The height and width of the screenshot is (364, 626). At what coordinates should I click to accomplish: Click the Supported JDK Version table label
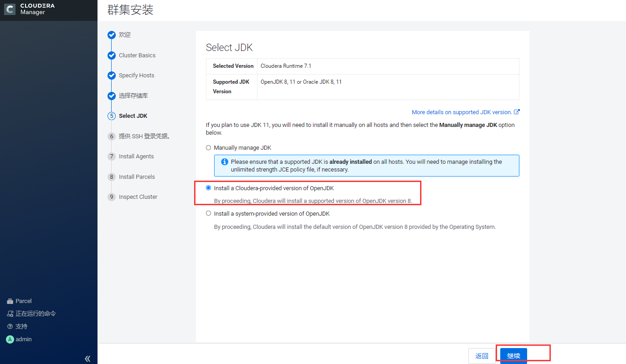tap(231, 87)
